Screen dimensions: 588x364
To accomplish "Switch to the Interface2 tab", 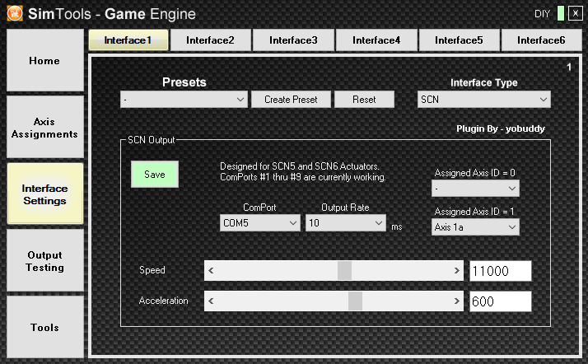I will pyautogui.click(x=210, y=40).
